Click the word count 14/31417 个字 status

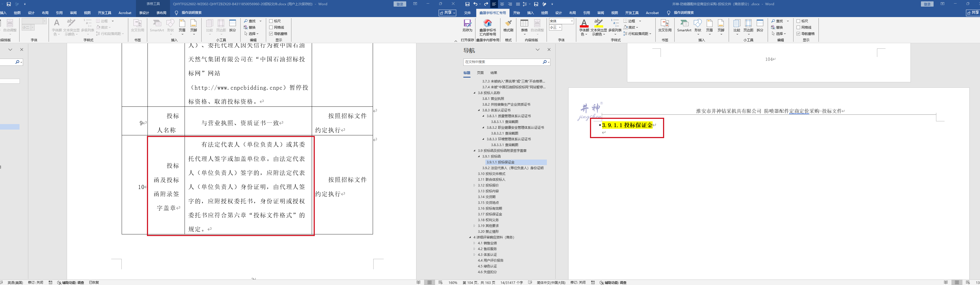click(512, 283)
